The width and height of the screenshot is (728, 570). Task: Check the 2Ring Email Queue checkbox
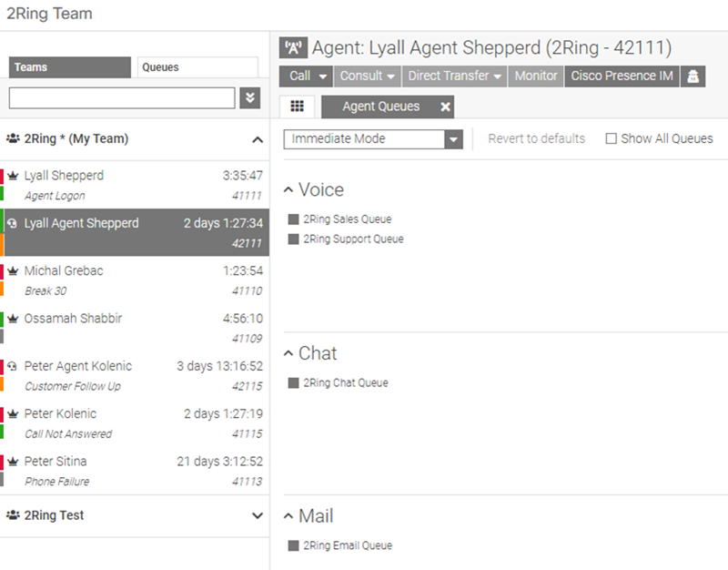click(291, 545)
